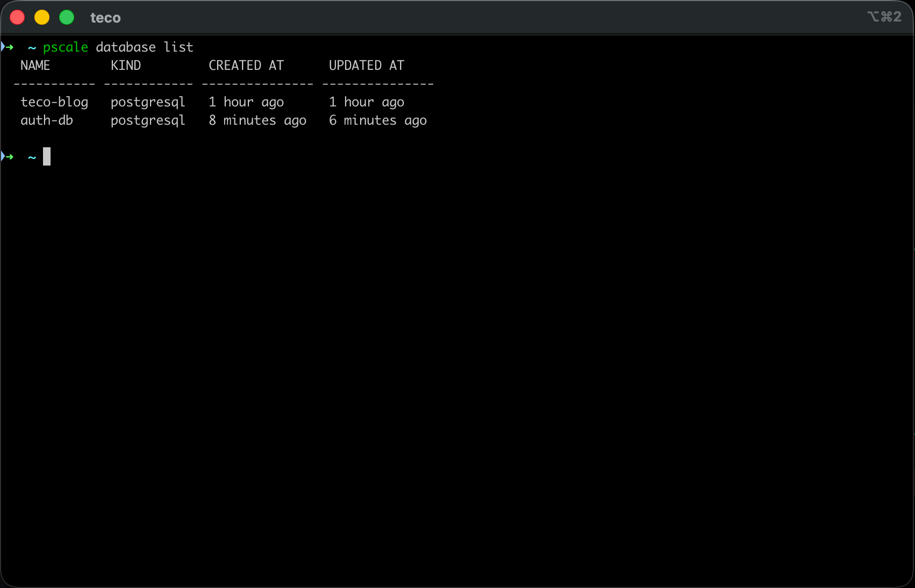The width and height of the screenshot is (915, 588).
Task: Click the yellow minimize traffic light
Action: click(42, 17)
